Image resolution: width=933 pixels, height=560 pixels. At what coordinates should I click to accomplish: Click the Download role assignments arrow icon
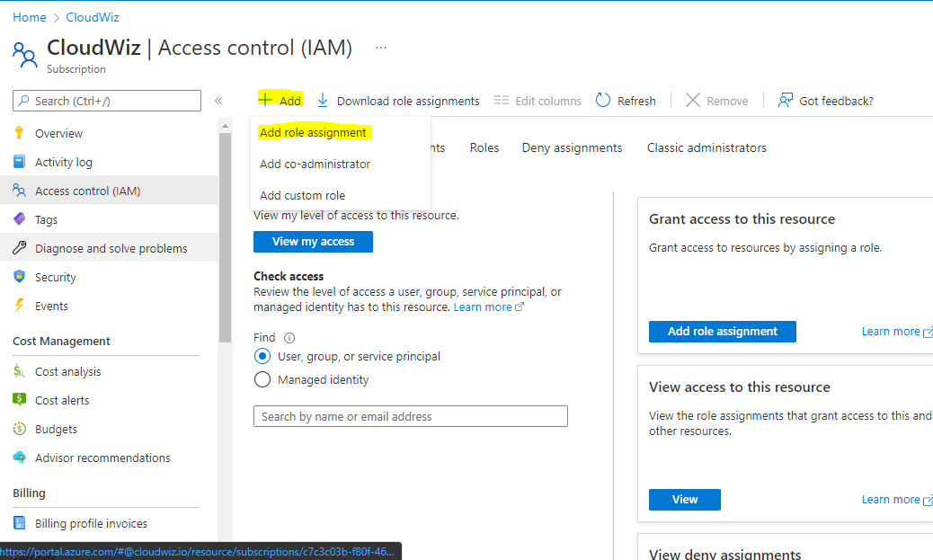[x=323, y=101]
